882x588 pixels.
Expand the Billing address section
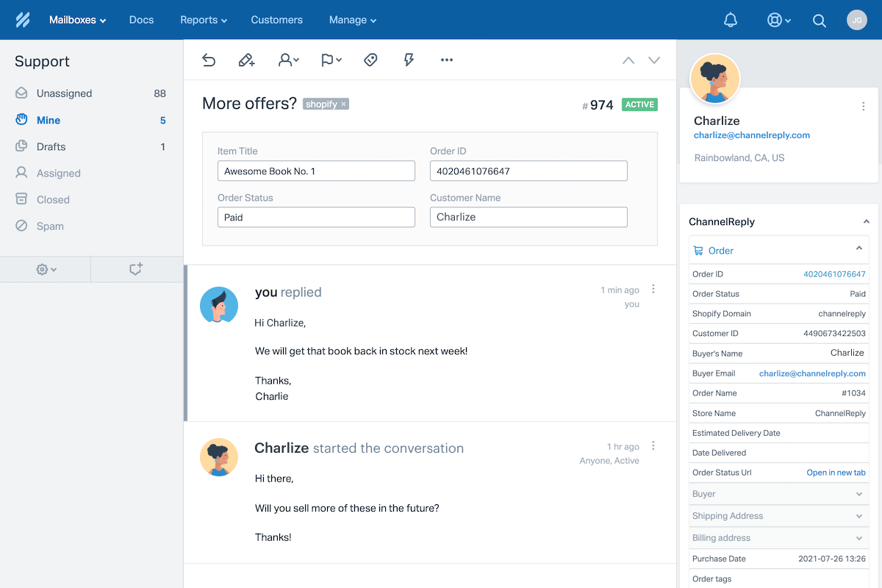click(x=779, y=538)
